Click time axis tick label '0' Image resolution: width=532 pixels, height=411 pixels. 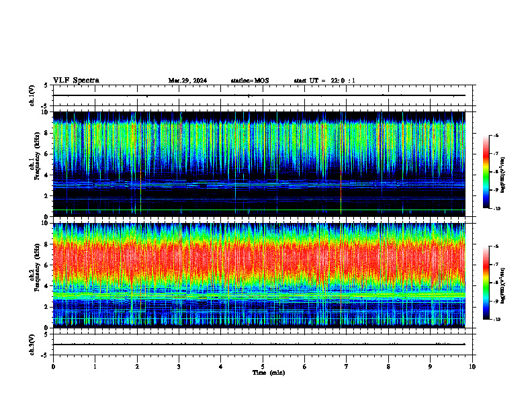tap(53, 367)
